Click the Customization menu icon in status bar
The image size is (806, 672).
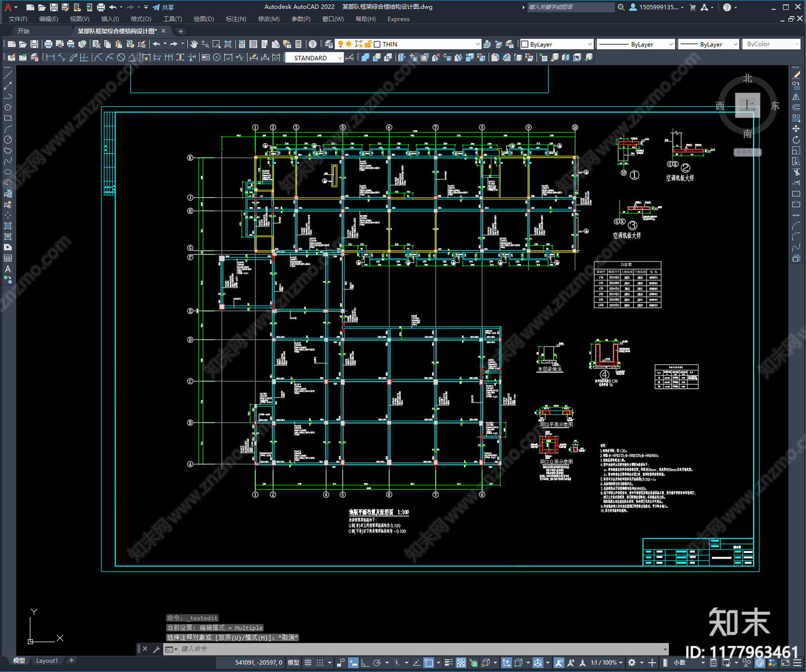[x=796, y=662]
